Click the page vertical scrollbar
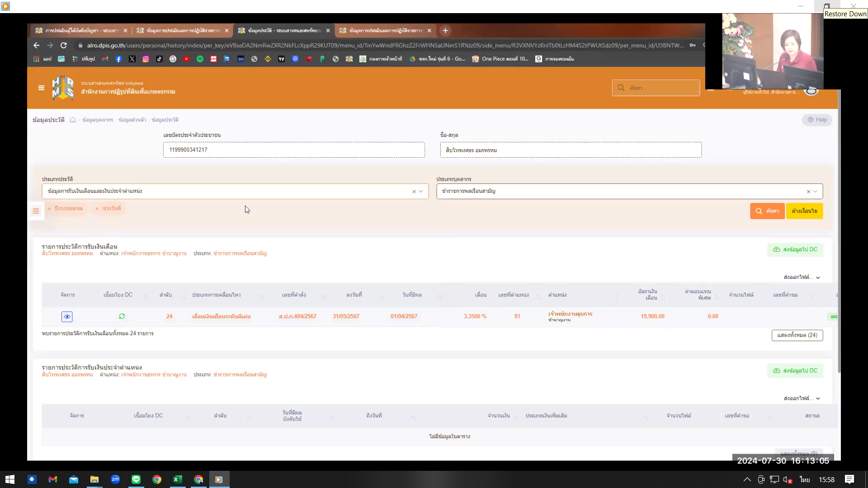868x488 pixels. tap(839, 230)
